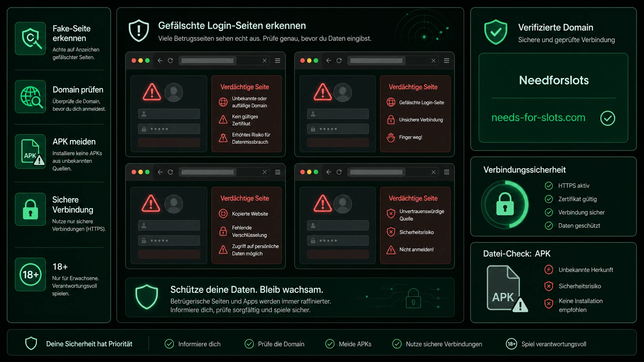
Task: Click the password field in the Finger weg! browser
Action: click(x=338, y=129)
